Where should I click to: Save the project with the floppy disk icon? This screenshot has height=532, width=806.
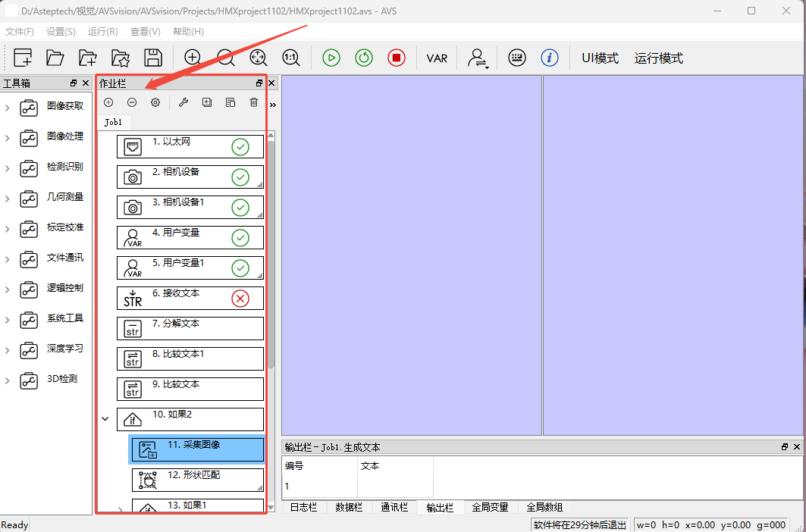pos(153,58)
